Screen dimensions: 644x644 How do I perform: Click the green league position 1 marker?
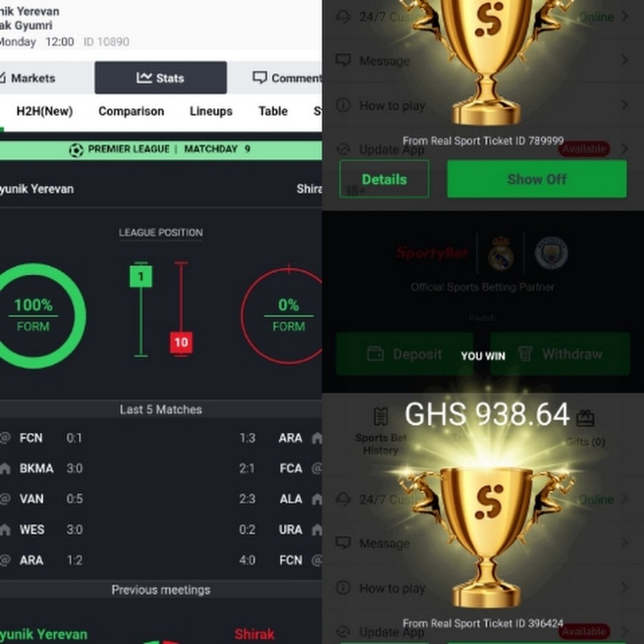[141, 276]
